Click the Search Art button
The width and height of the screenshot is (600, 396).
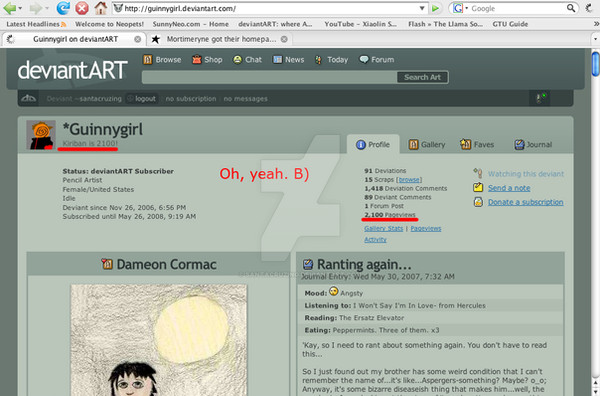pyautogui.click(x=422, y=77)
